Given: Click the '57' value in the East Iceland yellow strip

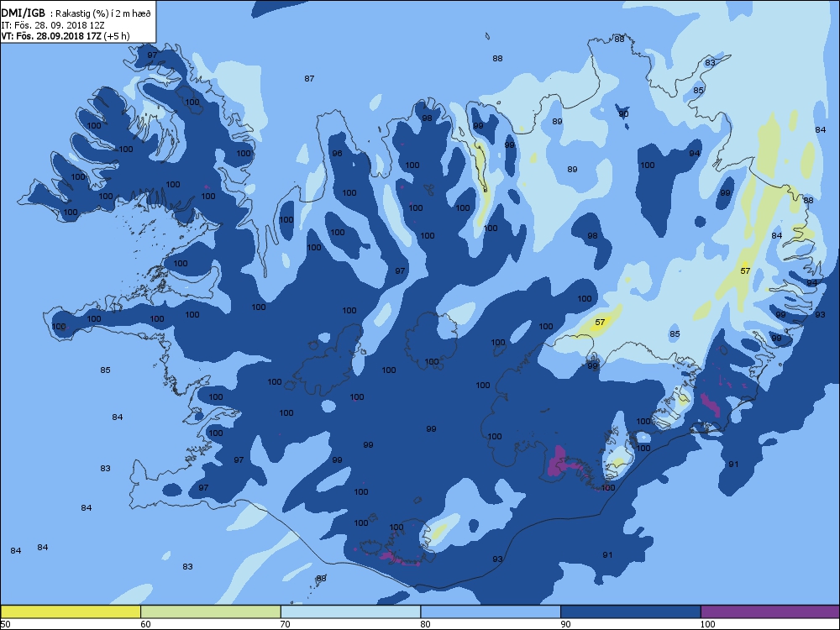Looking at the screenshot, I should [x=745, y=271].
